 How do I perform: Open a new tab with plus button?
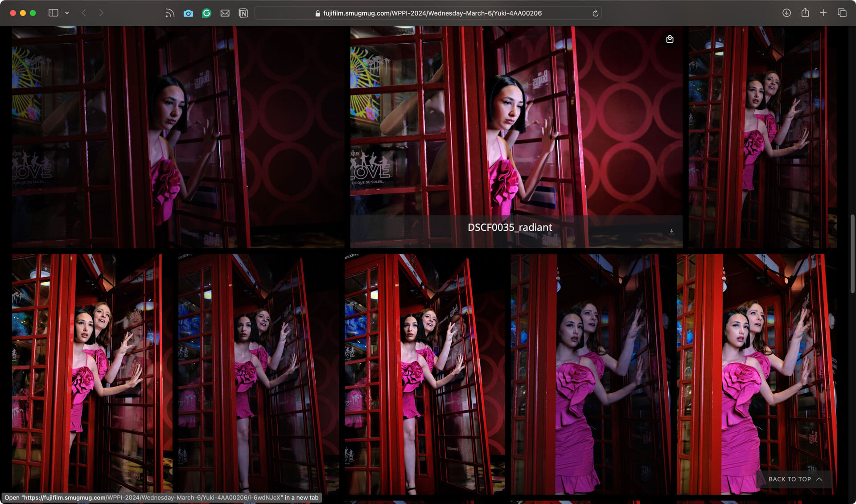point(823,13)
